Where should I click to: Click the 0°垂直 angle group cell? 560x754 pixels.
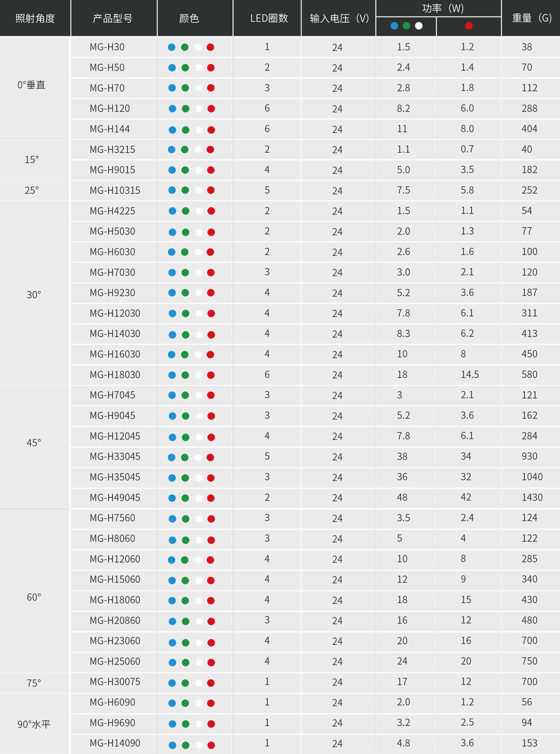[x=31, y=85]
